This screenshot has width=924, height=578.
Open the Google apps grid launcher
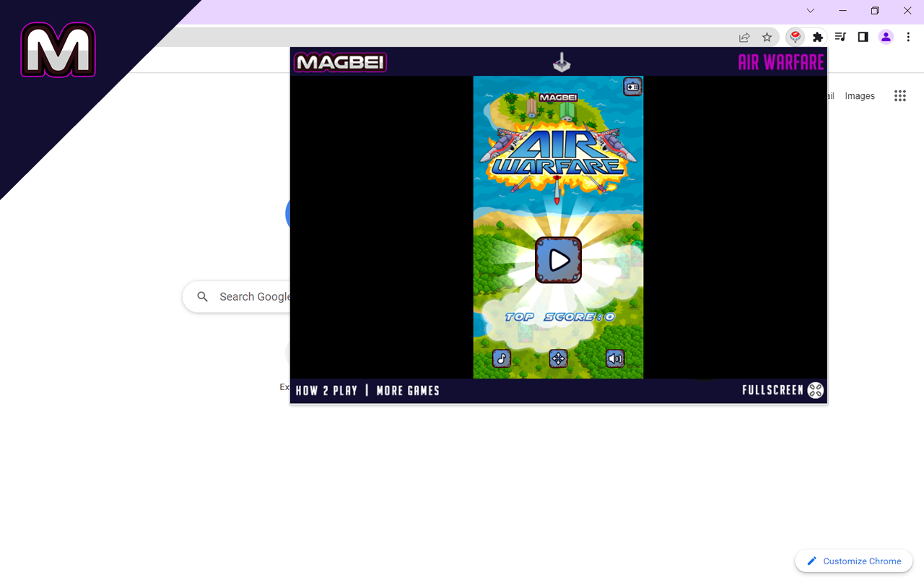pyautogui.click(x=899, y=96)
